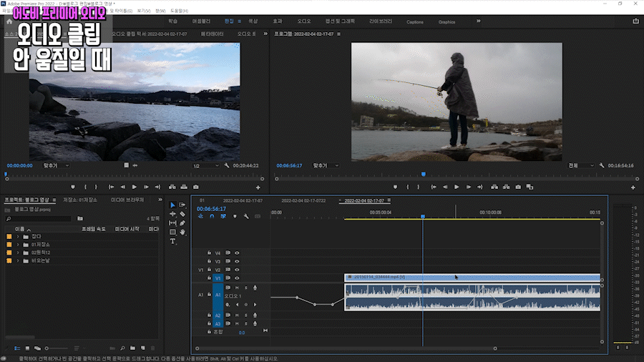Play in Program monitor
Image resolution: width=644 pixels, height=362 pixels.
457,187
